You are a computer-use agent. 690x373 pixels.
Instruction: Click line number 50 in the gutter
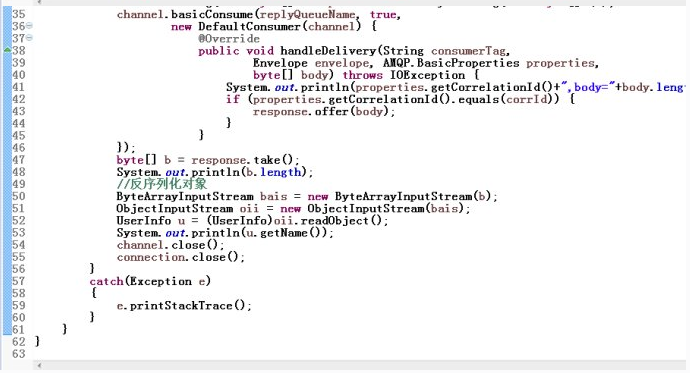[x=18, y=196]
